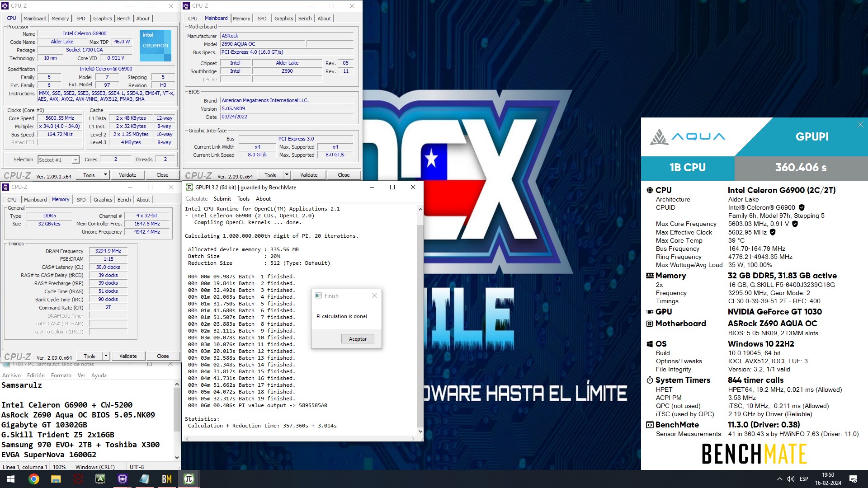Click the GPUPI log scroll-down arrow
Screen dimensions: 868x488
point(420,431)
